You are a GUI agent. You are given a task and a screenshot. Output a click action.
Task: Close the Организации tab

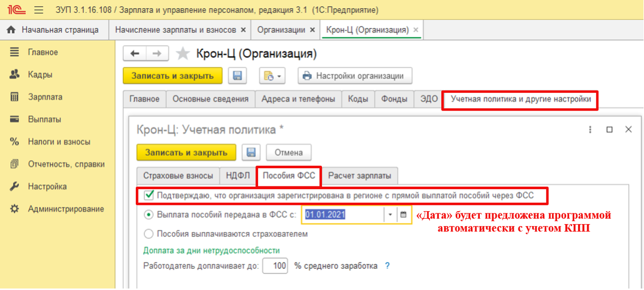tap(312, 30)
